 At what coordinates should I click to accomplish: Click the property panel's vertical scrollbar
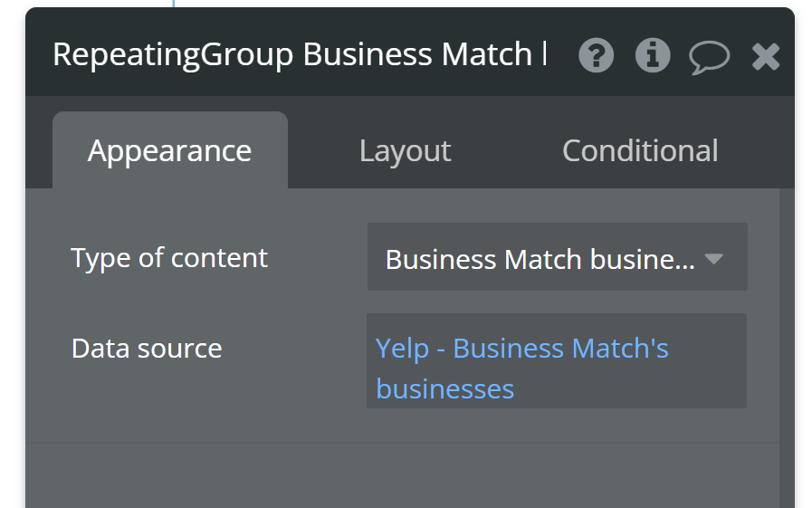click(786, 344)
